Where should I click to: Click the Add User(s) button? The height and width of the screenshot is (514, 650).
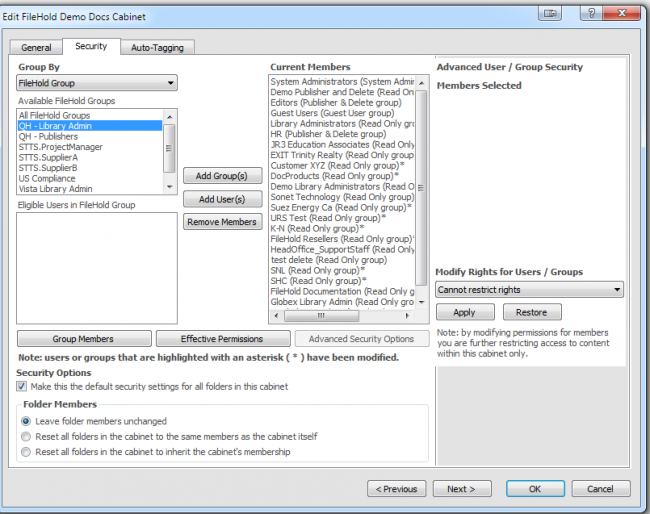click(222, 199)
